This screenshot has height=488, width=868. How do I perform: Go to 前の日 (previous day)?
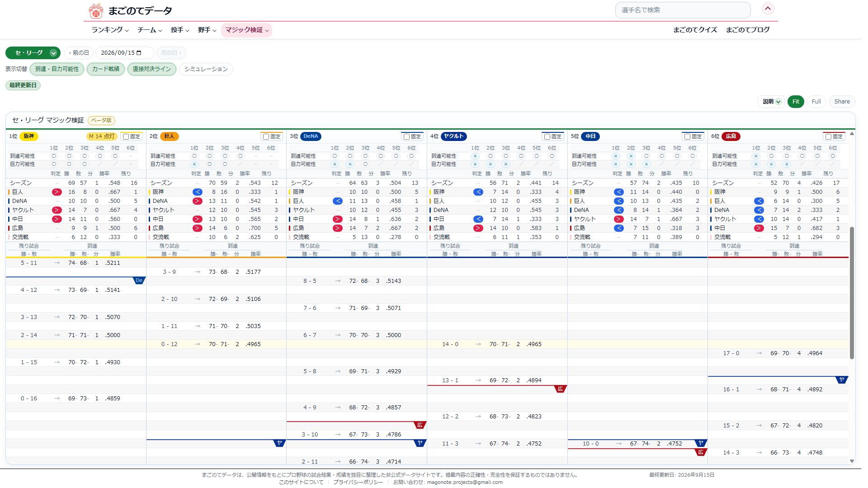79,53
